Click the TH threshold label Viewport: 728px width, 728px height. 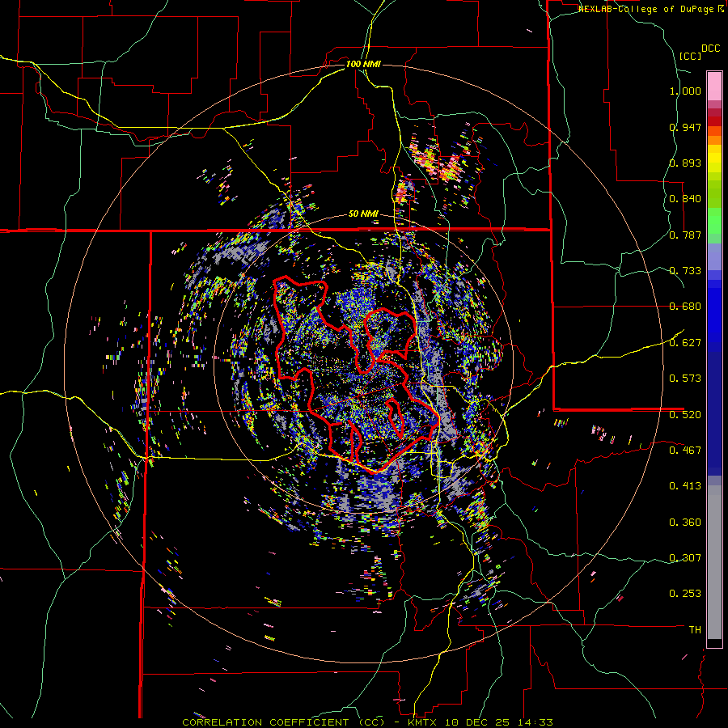click(x=695, y=630)
